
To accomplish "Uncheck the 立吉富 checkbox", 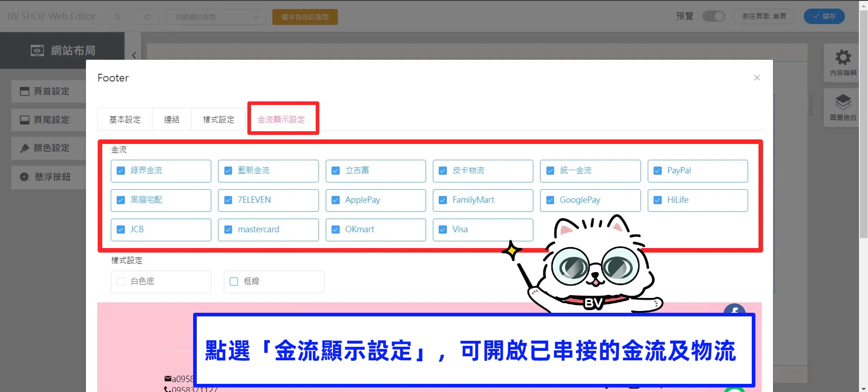I will 336,171.
